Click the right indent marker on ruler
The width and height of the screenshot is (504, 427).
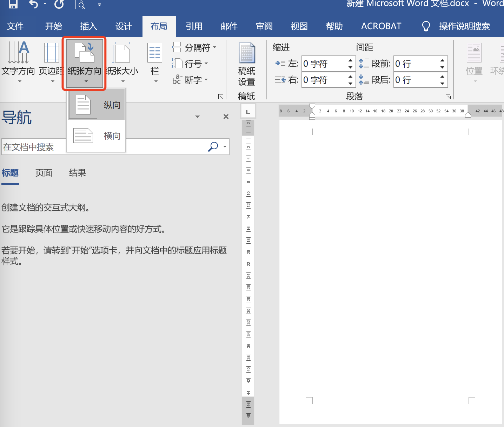(x=468, y=115)
